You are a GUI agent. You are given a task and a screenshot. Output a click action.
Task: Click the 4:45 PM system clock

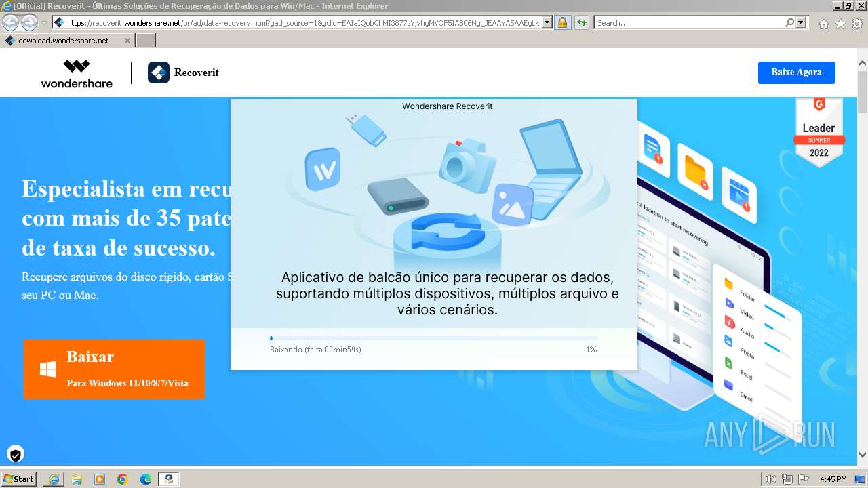833,479
